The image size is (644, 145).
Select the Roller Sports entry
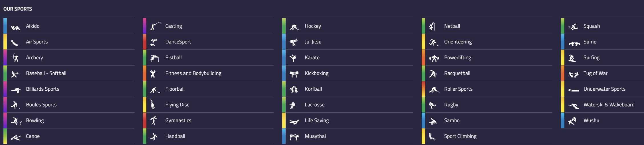(x=458, y=89)
